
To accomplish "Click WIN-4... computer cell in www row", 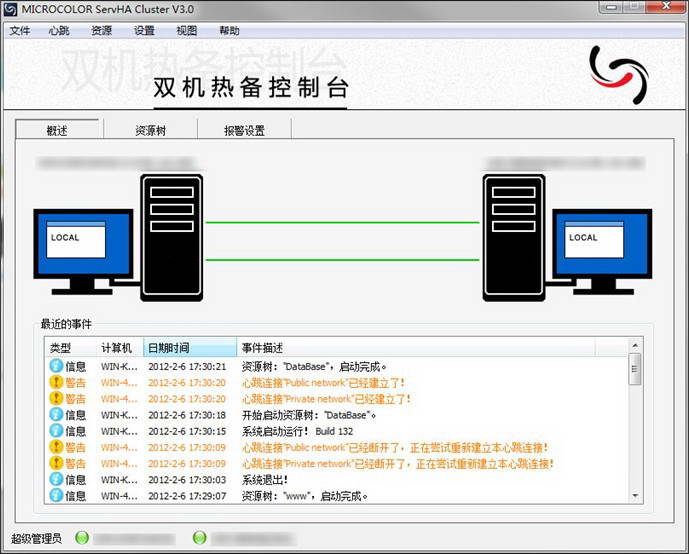I will [119, 496].
